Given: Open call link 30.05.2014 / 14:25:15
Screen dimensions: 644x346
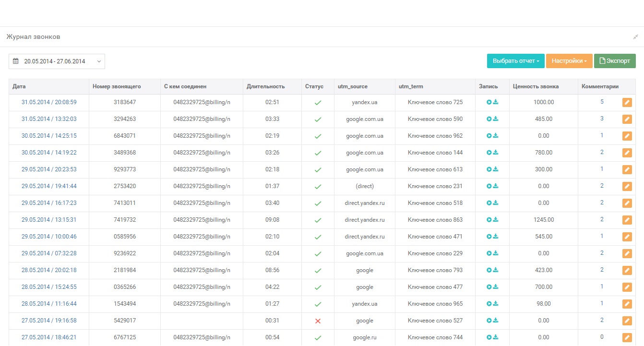Looking at the screenshot, I should [49, 136].
